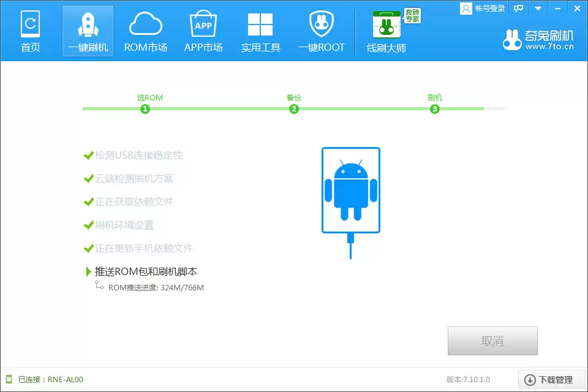Select the 刷机环境设置 checked item
588x392 pixels.
pos(123,225)
